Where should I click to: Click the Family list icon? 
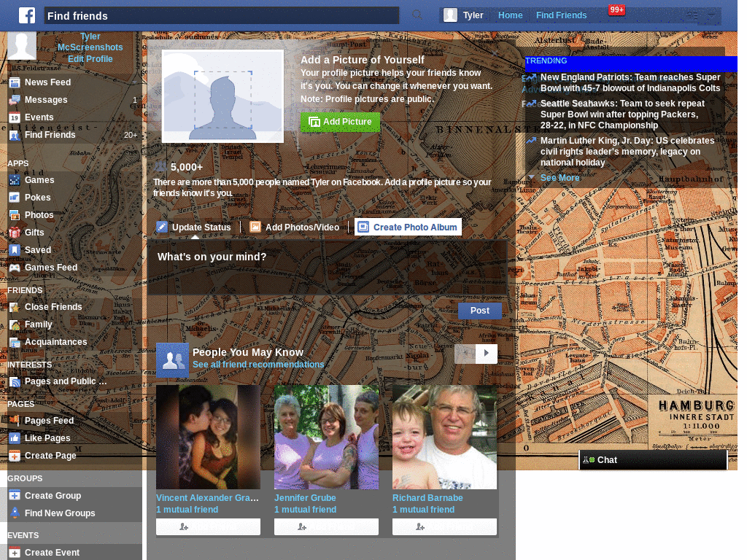tap(15, 324)
